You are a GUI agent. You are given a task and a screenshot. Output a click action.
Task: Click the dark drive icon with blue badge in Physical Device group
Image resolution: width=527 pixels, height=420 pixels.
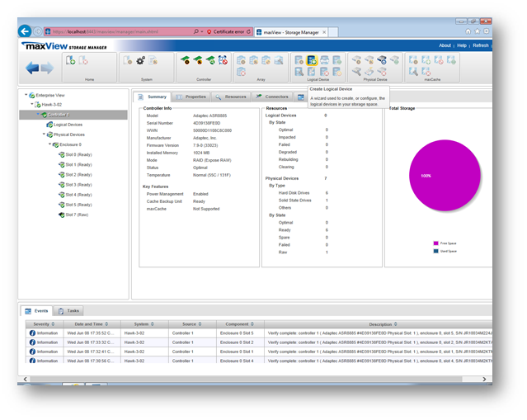pyautogui.click(x=382, y=60)
